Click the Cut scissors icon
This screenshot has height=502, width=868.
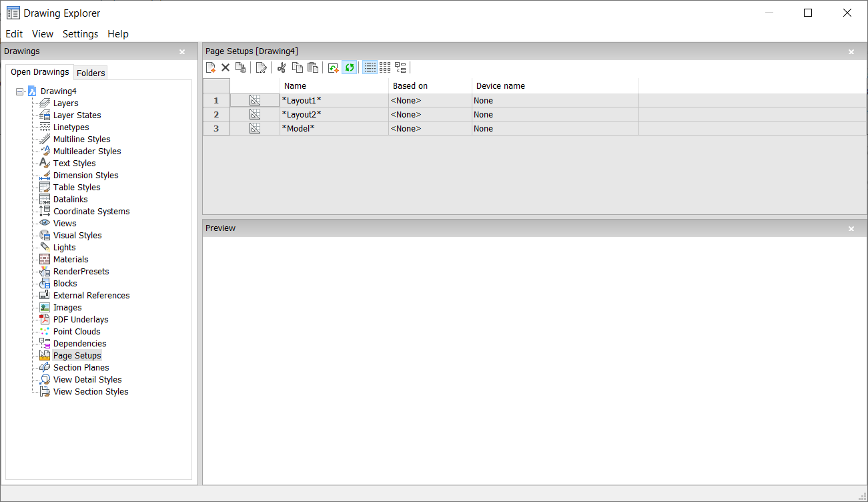(282, 67)
